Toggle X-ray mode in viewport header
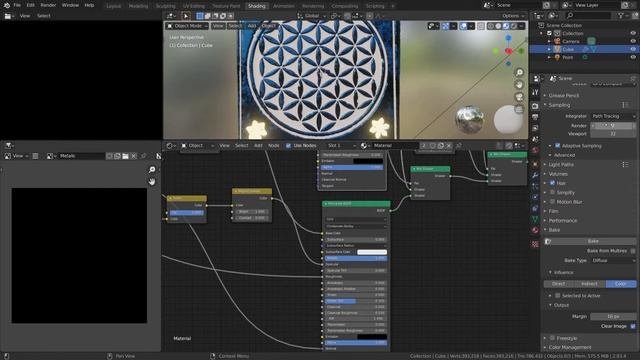Screen dimensions: 640x360 481,26
